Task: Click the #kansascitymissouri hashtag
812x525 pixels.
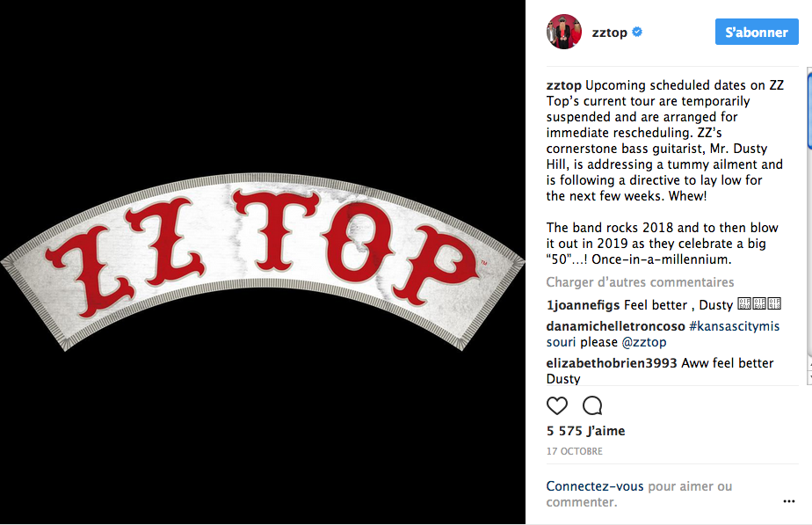Action: click(x=663, y=334)
